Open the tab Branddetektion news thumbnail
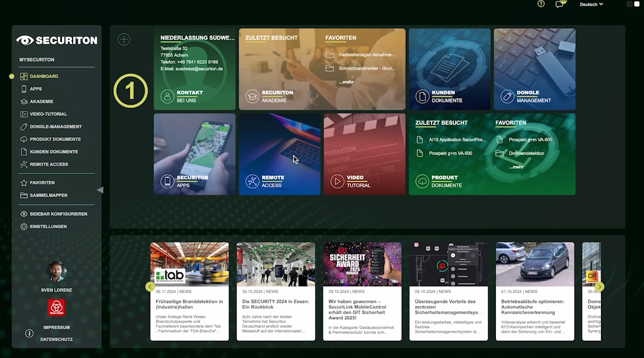The image size is (644, 358). pos(190,264)
